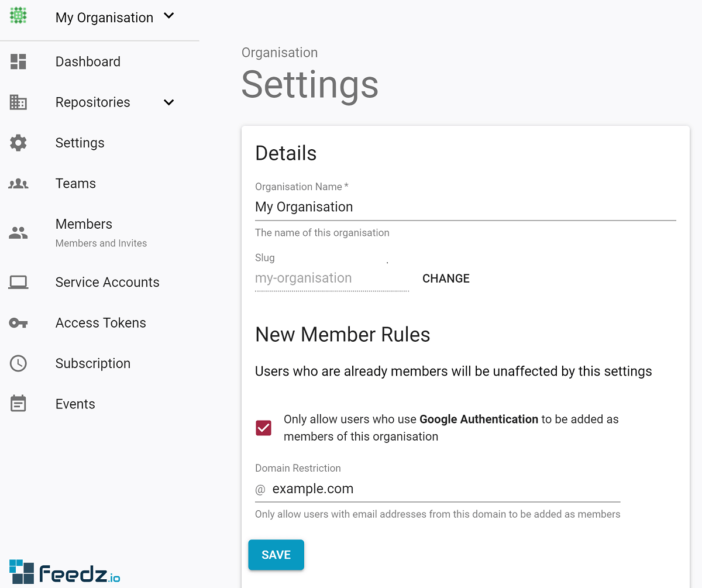Viewport: 702px width, 588px height.
Task: Select the Repositories building icon
Action: [x=18, y=102]
